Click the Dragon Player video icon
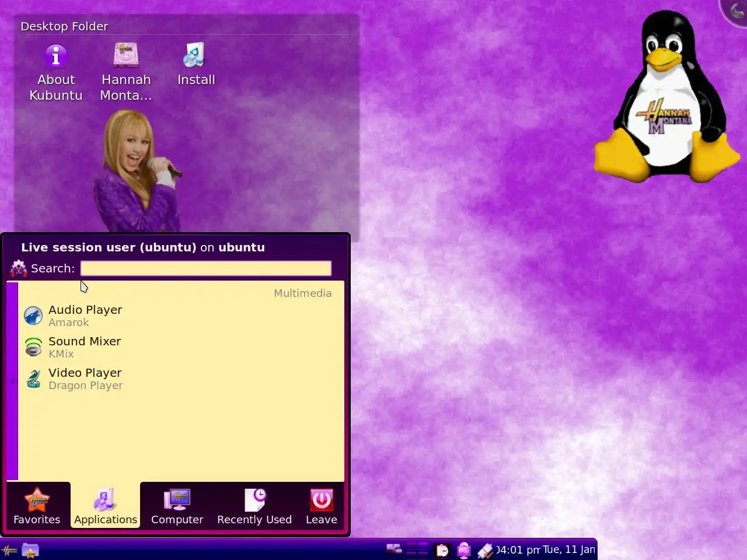Screen dimensions: 747x560 [33, 379]
